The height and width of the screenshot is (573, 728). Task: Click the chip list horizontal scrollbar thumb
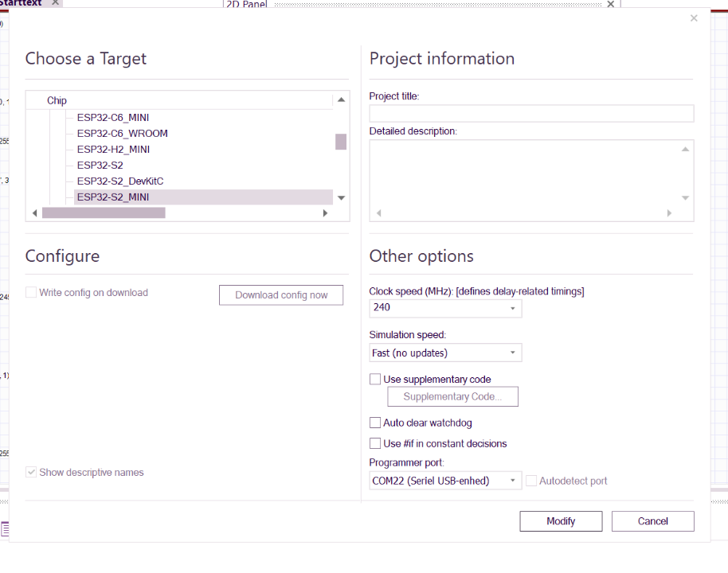(104, 213)
